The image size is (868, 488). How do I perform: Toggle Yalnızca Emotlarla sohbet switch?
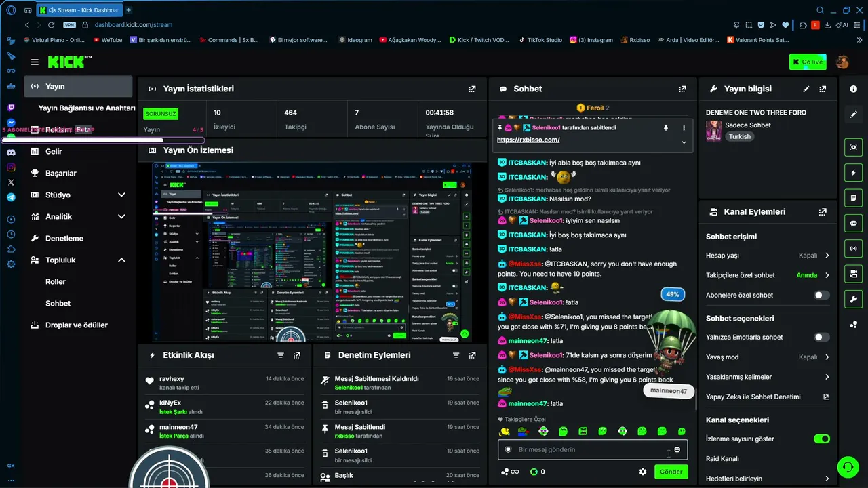coord(821,337)
